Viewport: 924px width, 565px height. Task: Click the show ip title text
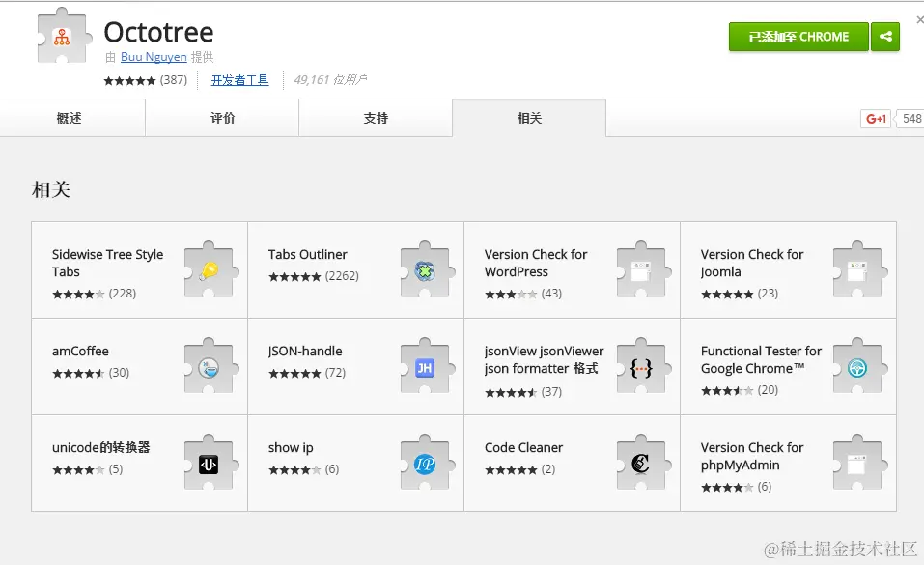(x=291, y=447)
